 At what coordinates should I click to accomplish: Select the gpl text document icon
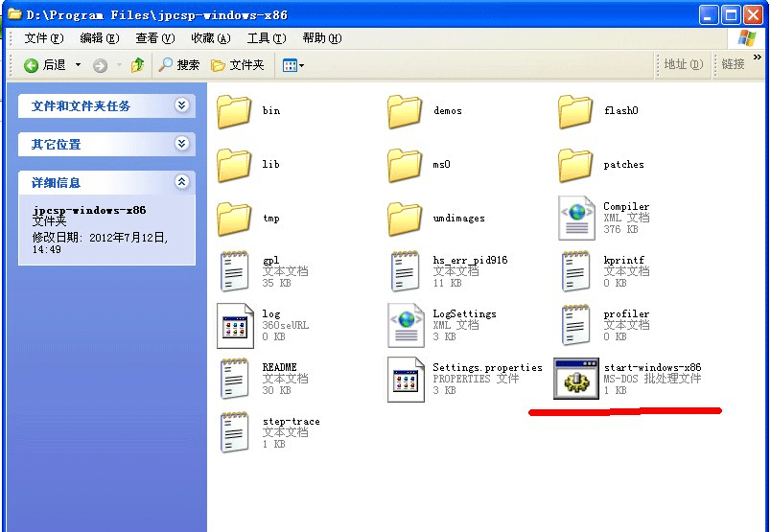pos(234,271)
